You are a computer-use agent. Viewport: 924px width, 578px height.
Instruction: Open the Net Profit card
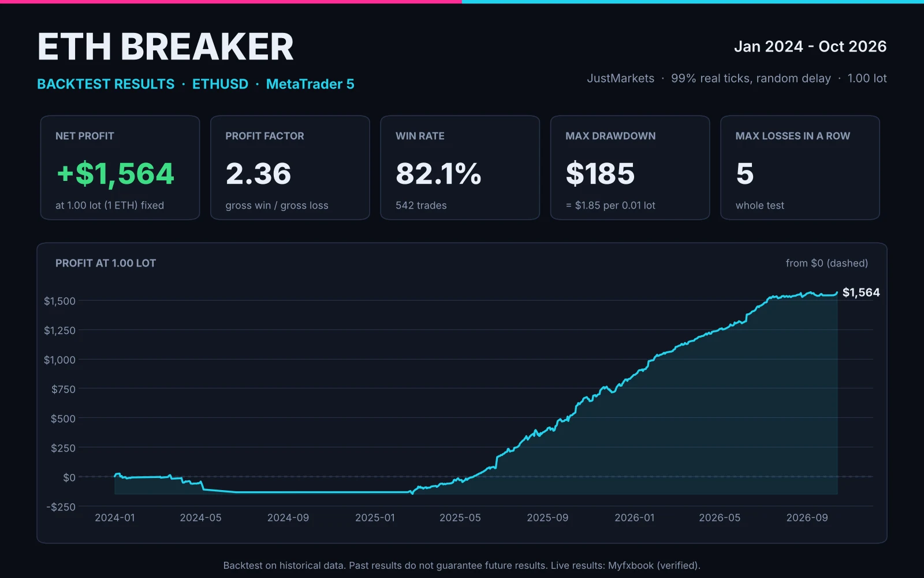[120, 168]
